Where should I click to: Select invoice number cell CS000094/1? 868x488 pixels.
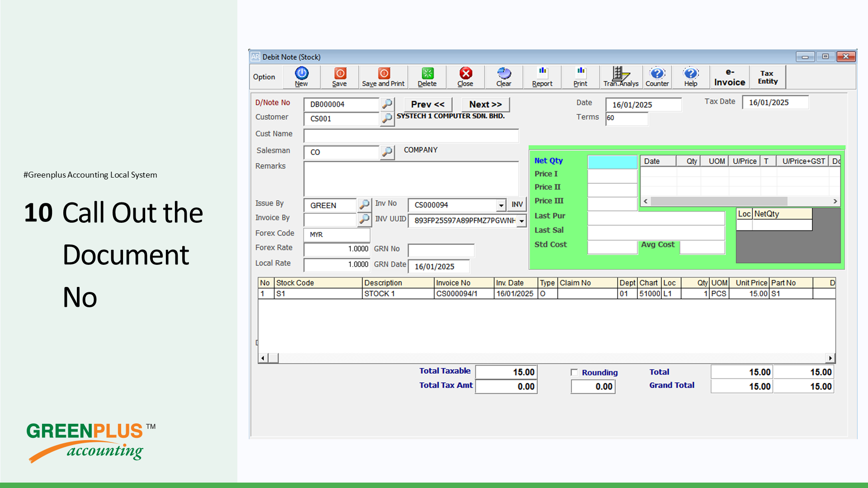[464, 294]
